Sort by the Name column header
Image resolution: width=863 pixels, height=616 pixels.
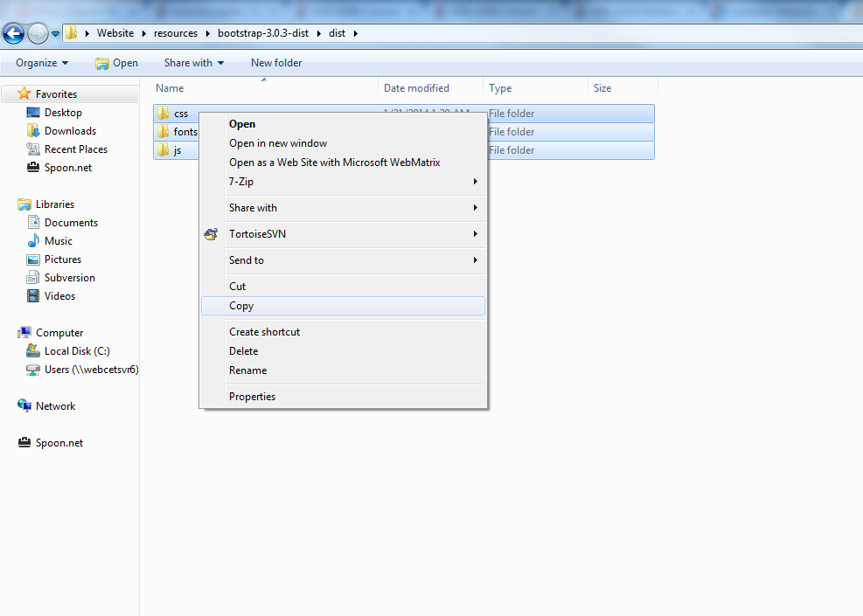point(170,88)
